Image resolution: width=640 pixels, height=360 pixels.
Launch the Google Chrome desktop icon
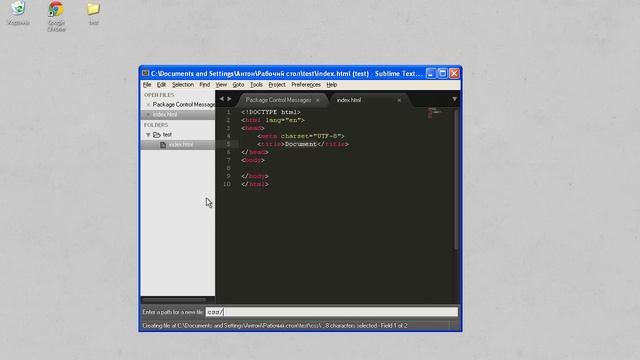click(x=56, y=16)
